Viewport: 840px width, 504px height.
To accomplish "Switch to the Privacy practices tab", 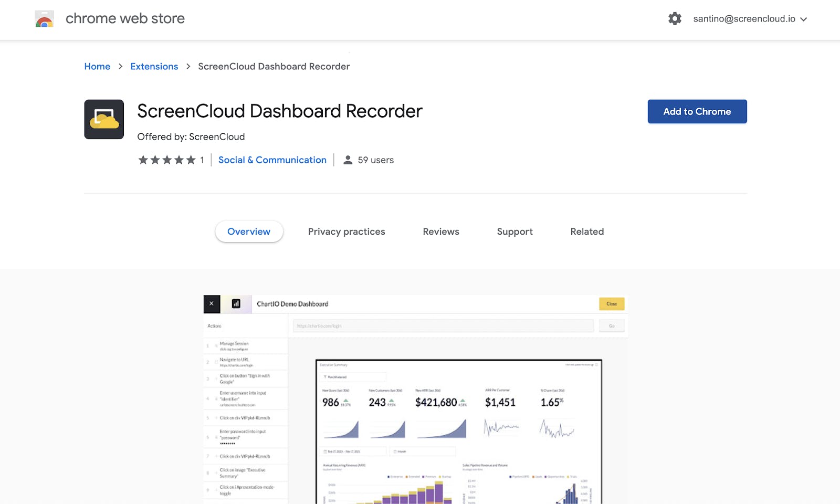I will 346,232.
